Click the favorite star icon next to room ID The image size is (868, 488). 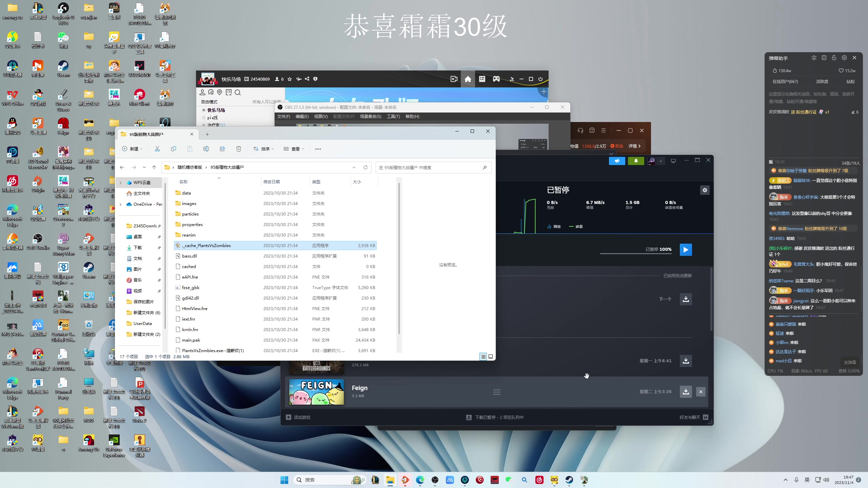[290, 79]
